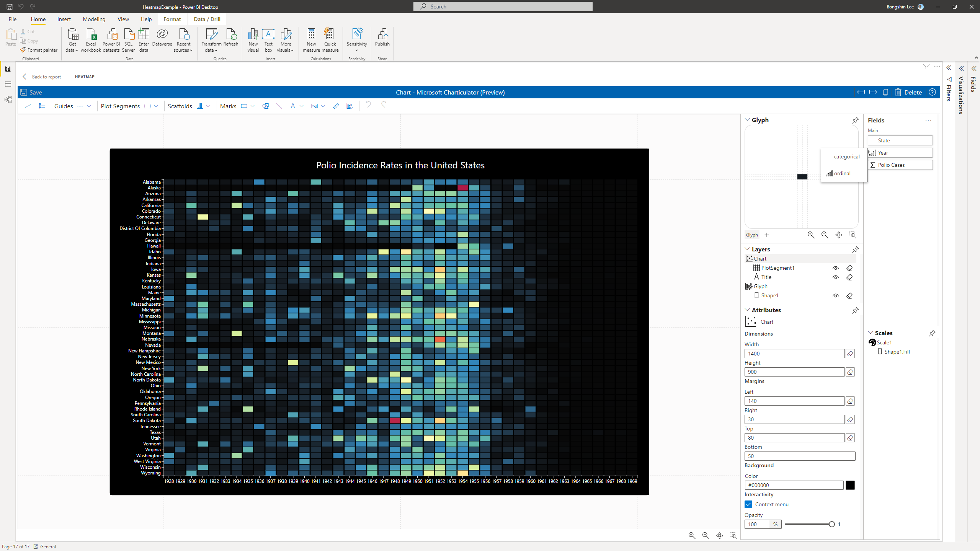Screen dimensions: 980x551
Task: Click the Save button in the Charticulator header
Action: [31, 92]
